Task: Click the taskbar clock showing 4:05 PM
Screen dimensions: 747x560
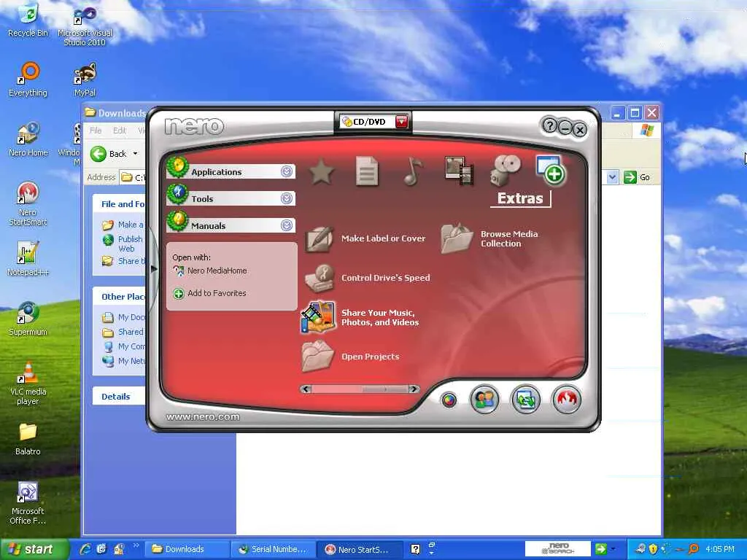Action: tap(720, 549)
